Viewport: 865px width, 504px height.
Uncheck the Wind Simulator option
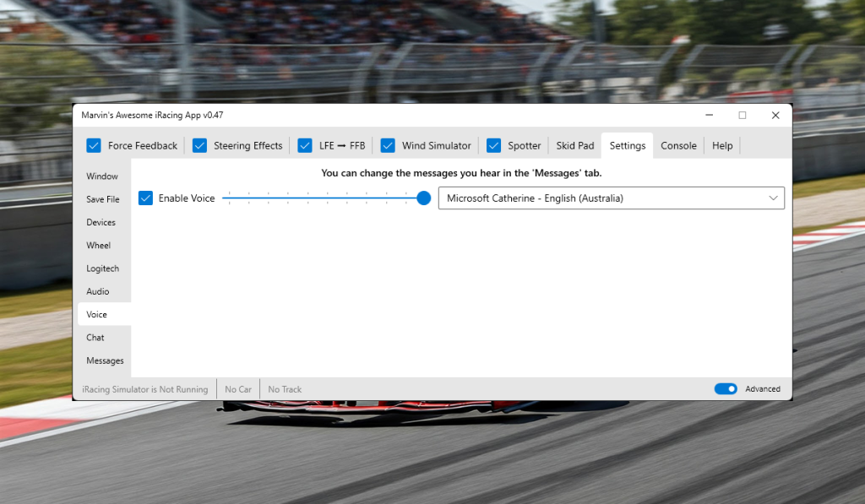388,145
